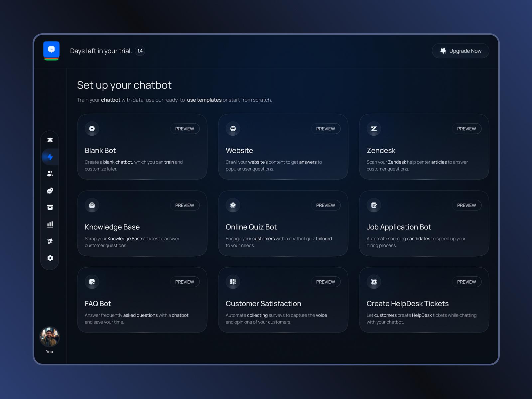This screenshot has width=532, height=399.
Task: Click the app logo in top left
Action: [x=51, y=51]
